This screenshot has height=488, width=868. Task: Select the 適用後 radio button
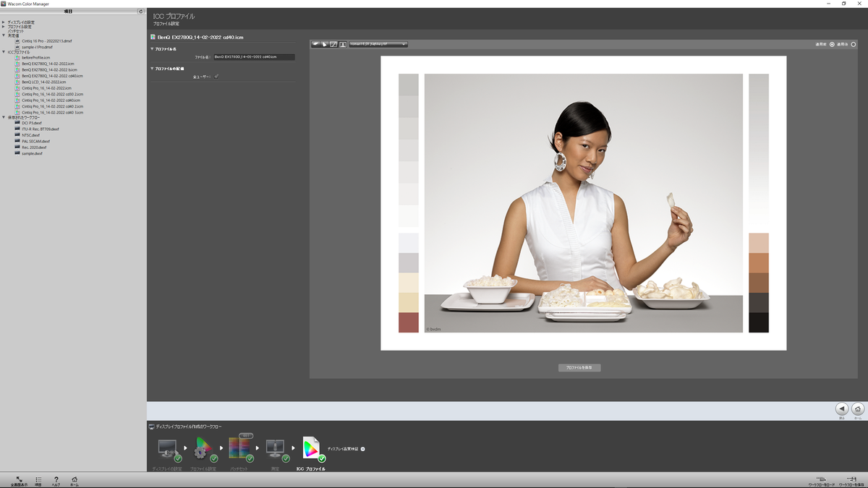click(854, 44)
